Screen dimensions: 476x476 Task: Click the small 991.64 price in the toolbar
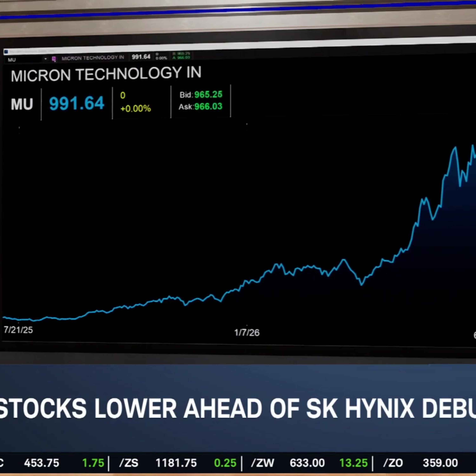(141, 57)
